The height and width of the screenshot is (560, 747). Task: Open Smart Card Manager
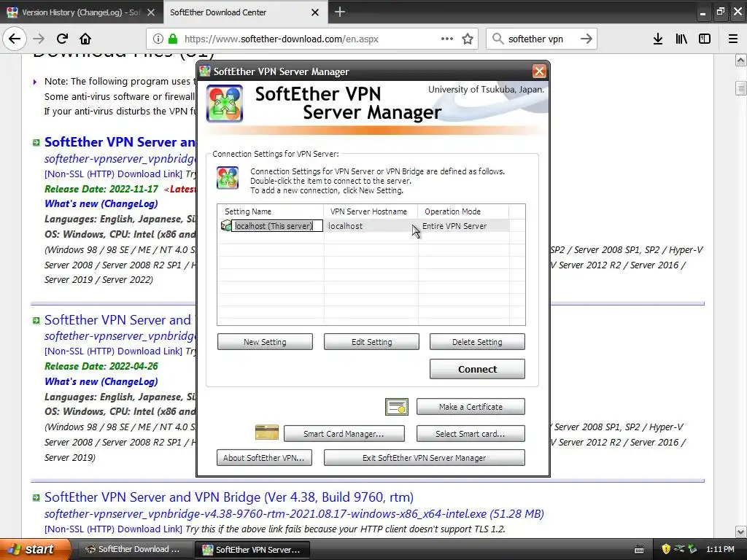click(344, 434)
